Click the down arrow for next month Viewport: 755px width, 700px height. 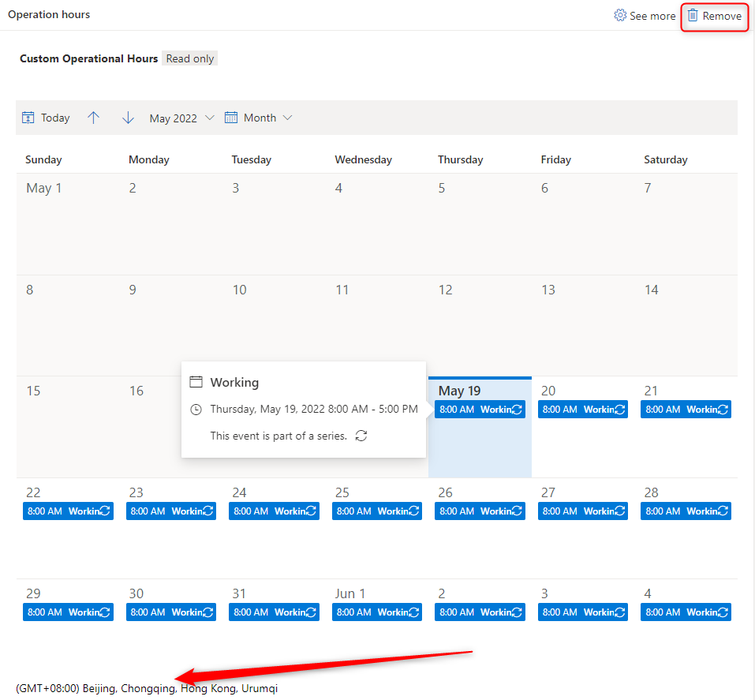pyautogui.click(x=128, y=118)
